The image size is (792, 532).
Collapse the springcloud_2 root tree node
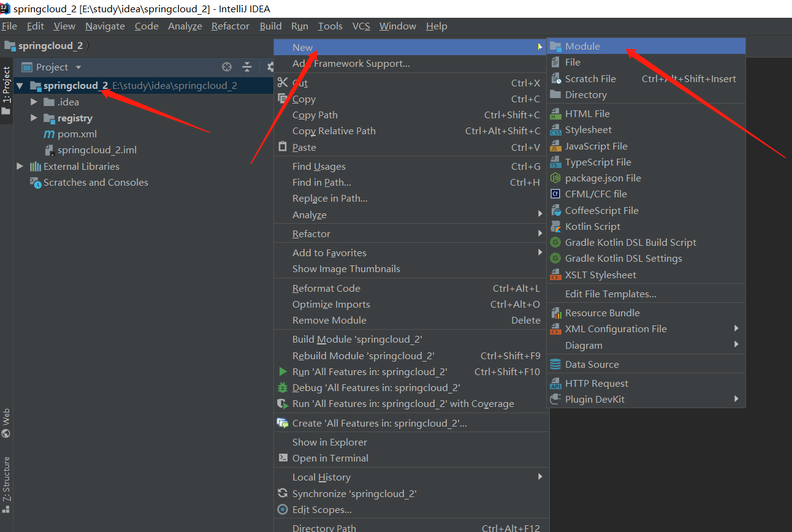click(20, 86)
